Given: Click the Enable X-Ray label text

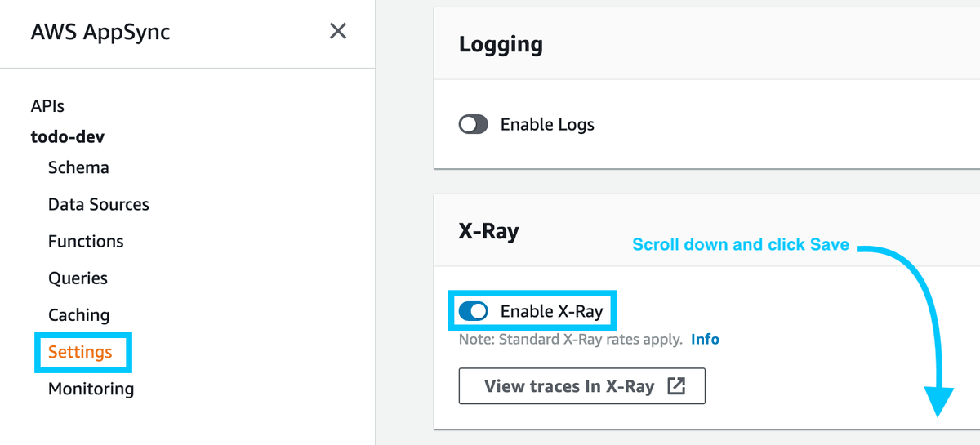Looking at the screenshot, I should 551,311.
